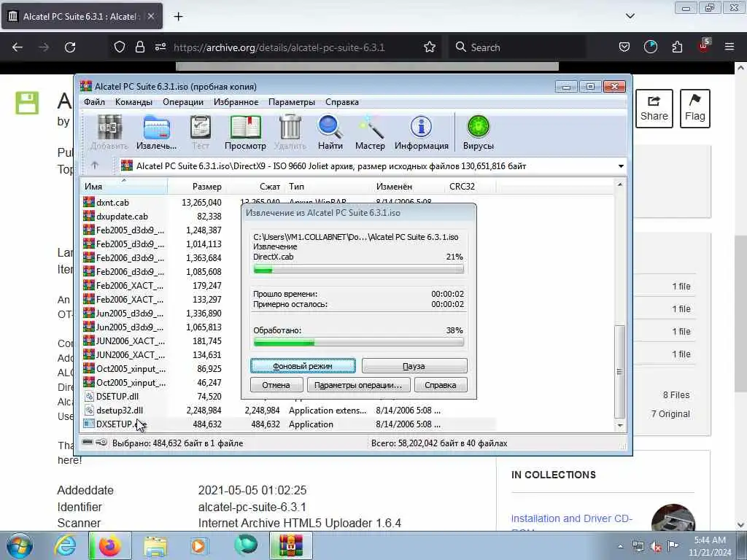Click the Firefox back arrow
Image resolution: width=747 pixels, height=560 pixels.
(18, 47)
